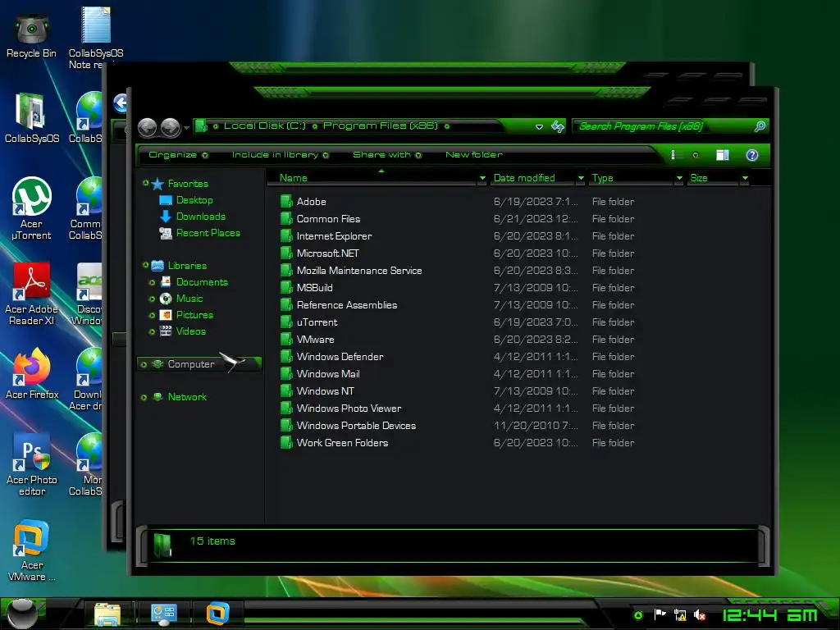Expand the Network tree node
Screen dimensions: 840x630
tap(144, 398)
